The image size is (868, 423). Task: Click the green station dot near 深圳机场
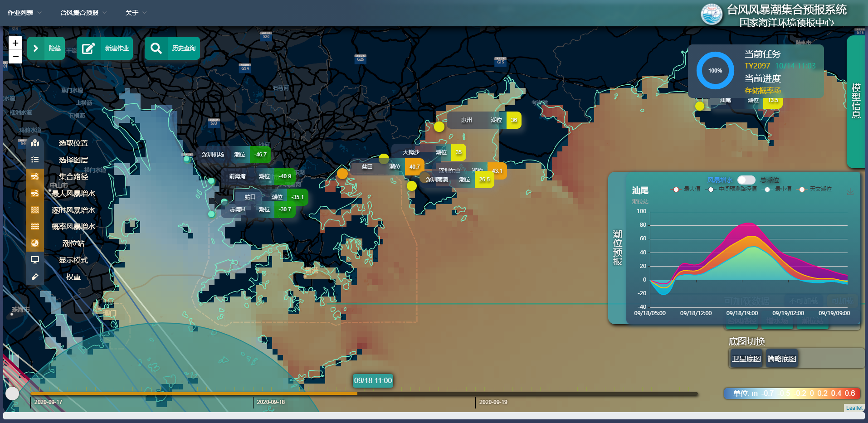[x=186, y=159]
